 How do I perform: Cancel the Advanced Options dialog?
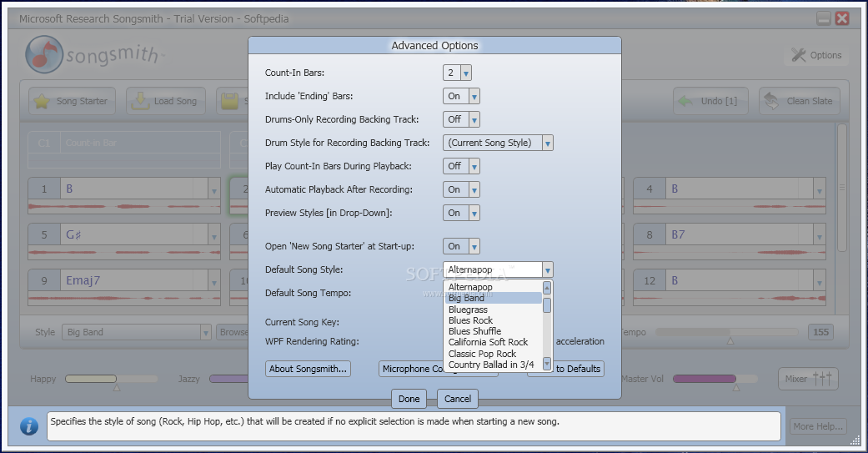click(x=457, y=399)
